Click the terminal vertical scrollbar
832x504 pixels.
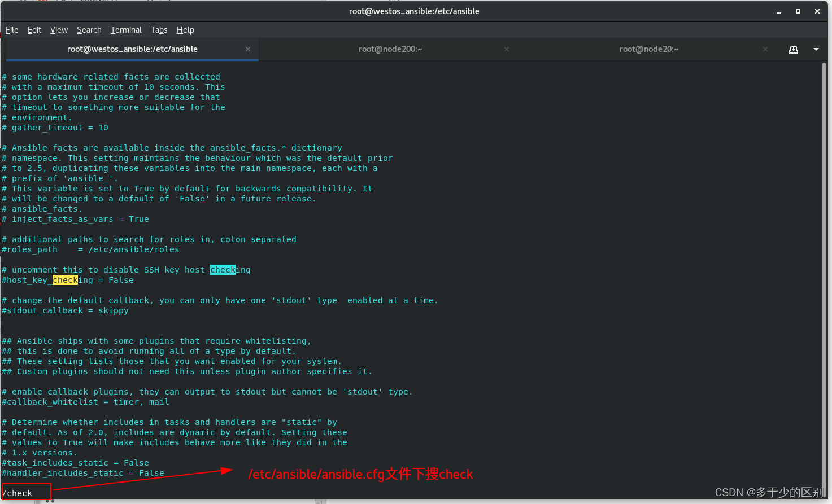pyautogui.click(x=824, y=279)
